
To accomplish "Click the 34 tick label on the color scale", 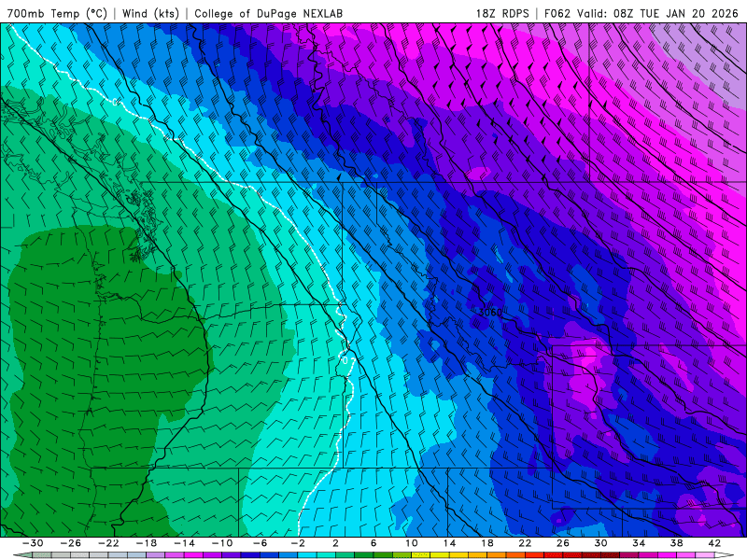I will 639,543.
